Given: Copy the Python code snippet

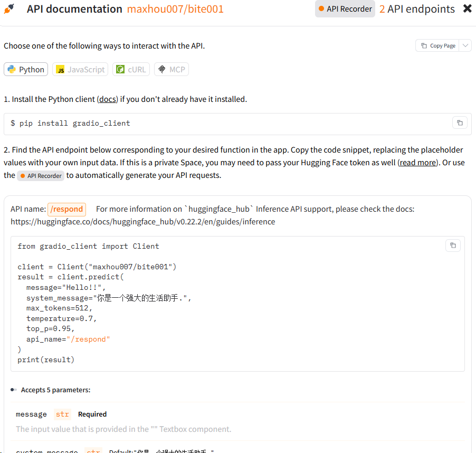Looking at the screenshot, I should 453,246.
